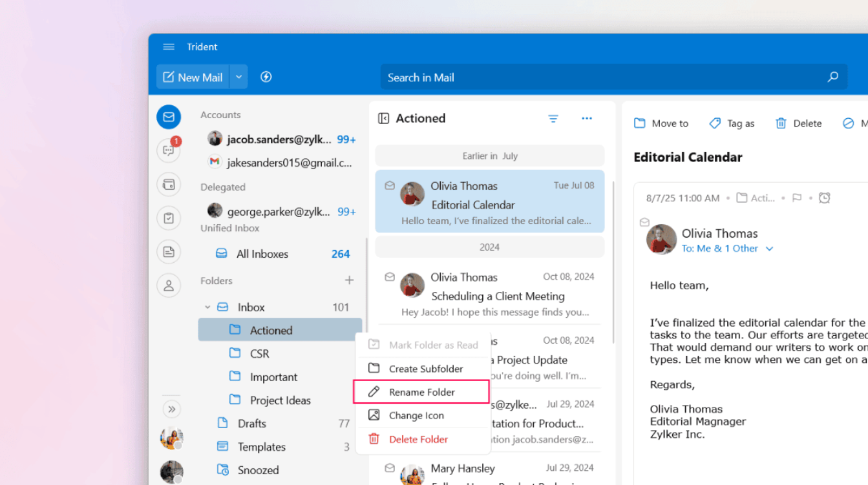Viewport: 868px width, 485px height.
Task: Click the filter icon in Actioned header
Action: (553, 118)
